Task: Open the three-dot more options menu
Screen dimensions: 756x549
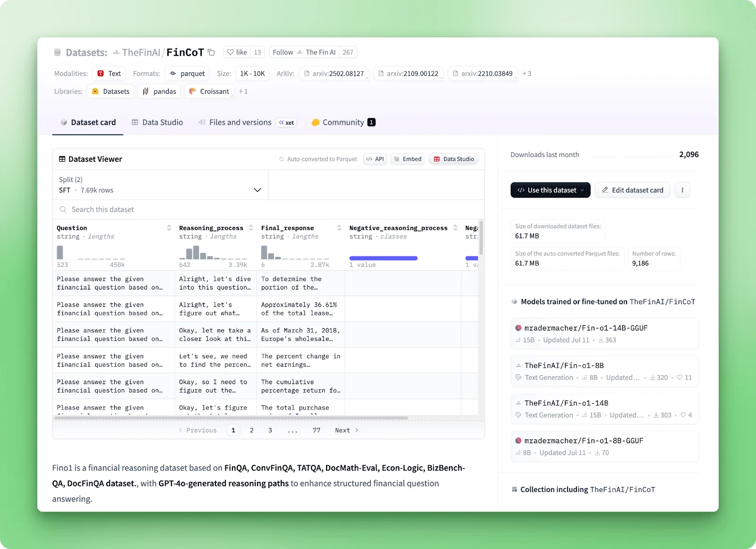Action: 682,190
